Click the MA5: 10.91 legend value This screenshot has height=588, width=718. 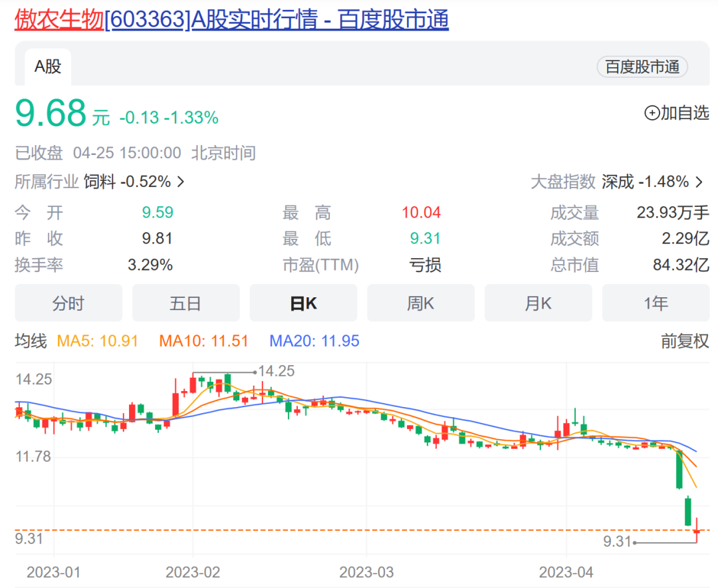97,341
